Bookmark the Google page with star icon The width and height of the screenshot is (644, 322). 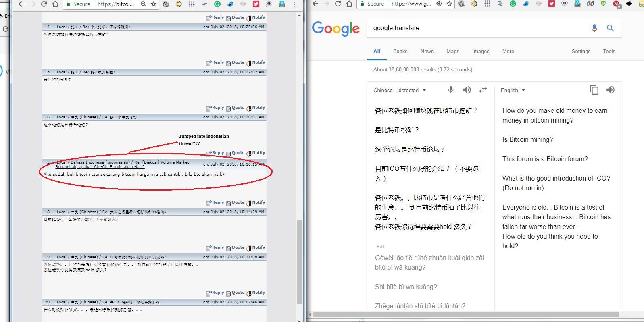click(449, 4)
